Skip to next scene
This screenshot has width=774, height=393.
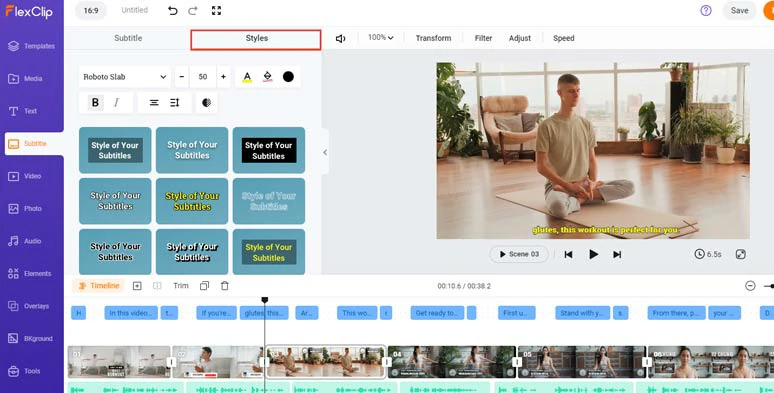(617, 254)
